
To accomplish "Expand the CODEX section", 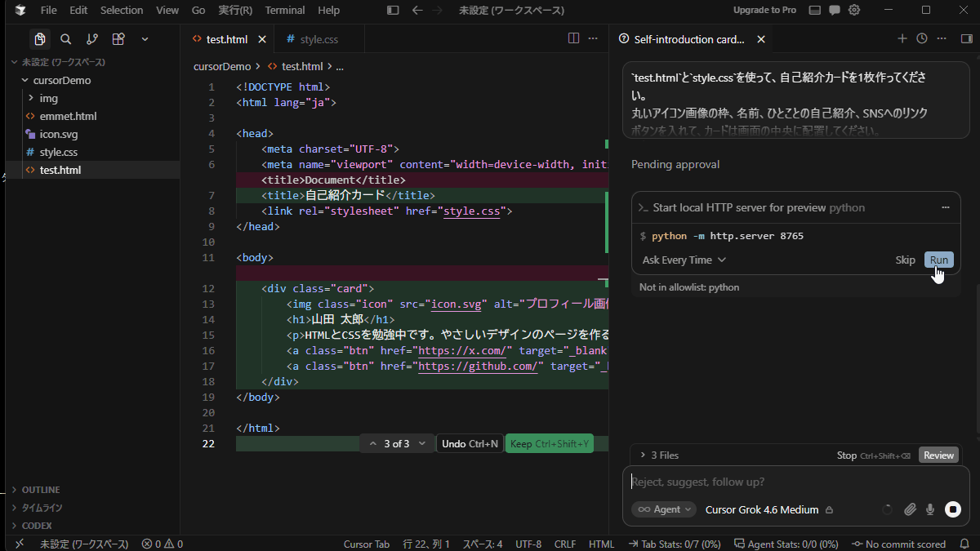I will coord(37,526).
